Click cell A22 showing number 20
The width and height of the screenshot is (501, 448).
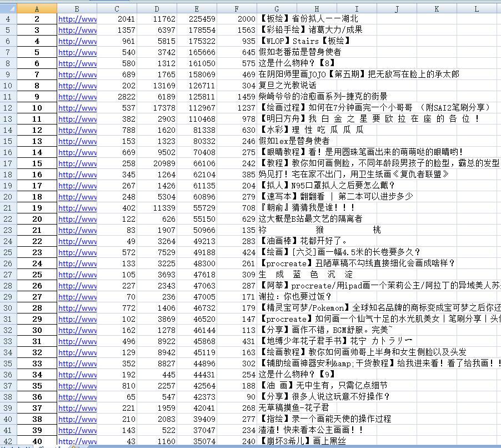click(x=37, y=219)
